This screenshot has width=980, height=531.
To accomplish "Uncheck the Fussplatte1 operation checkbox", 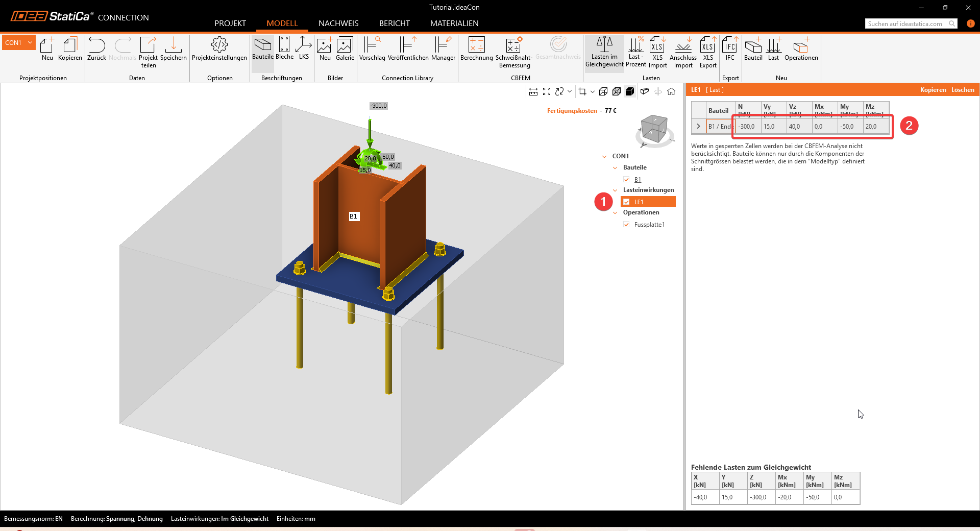I will point(626,225).
